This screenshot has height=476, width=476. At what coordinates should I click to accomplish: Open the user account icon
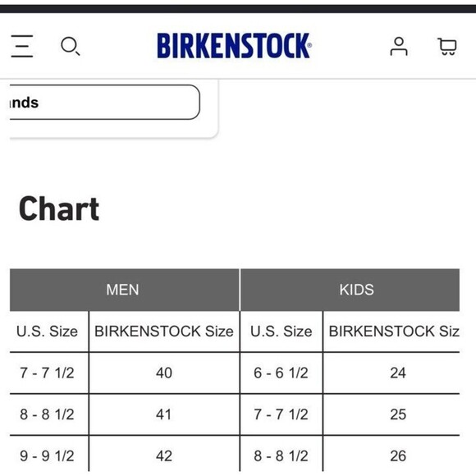(x=399, y=46)
